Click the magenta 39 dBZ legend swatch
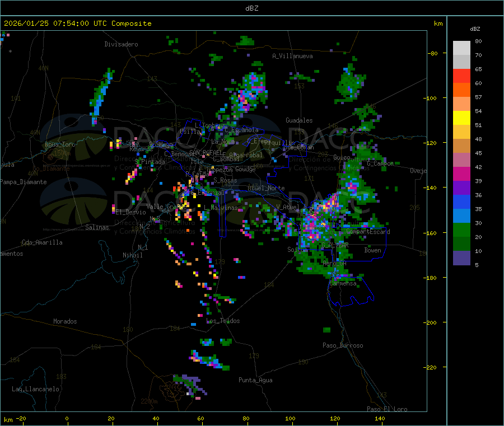 [461, 174]
